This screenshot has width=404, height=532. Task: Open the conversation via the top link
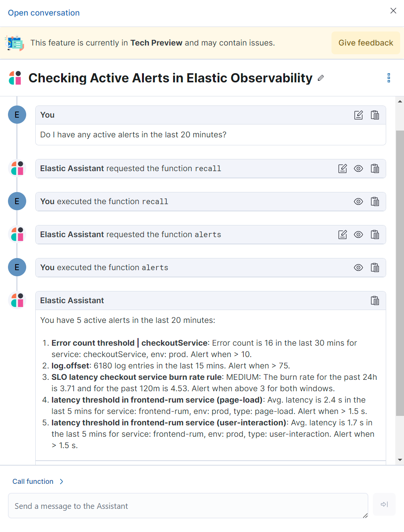coord(43,13)
